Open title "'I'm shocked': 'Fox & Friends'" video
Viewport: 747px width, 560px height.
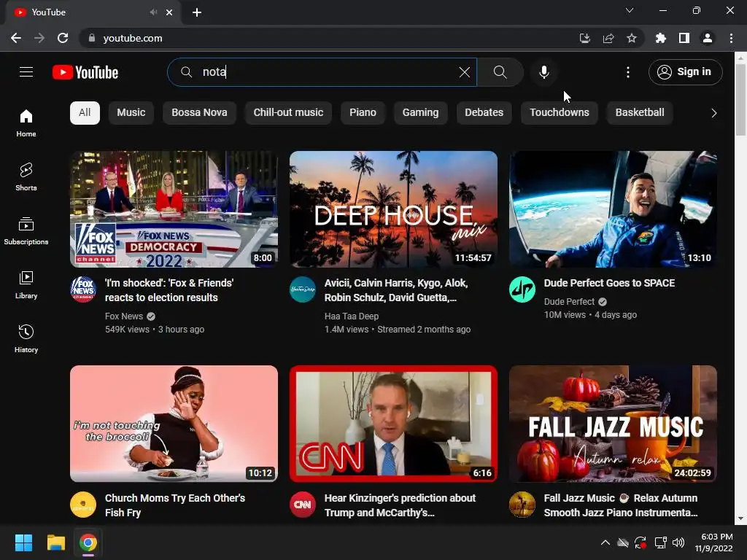pyautogui.click(x=169, y=290)
